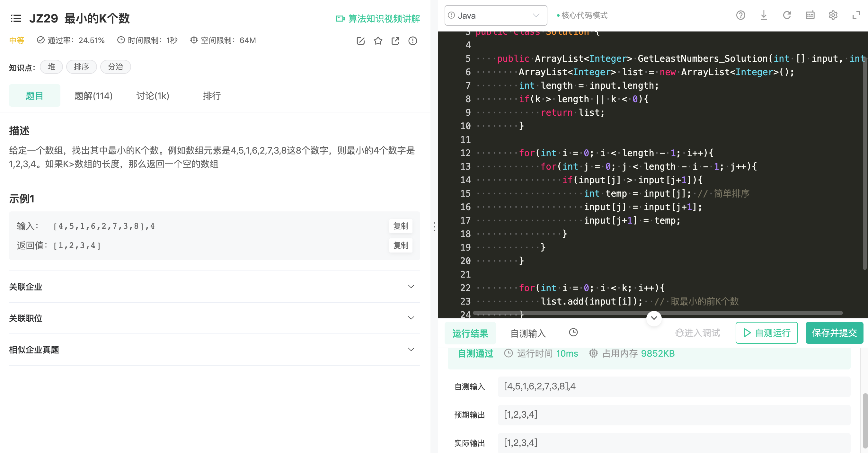Click code line 12 in editor
868x453 pixels.
(x=616, y=153)
